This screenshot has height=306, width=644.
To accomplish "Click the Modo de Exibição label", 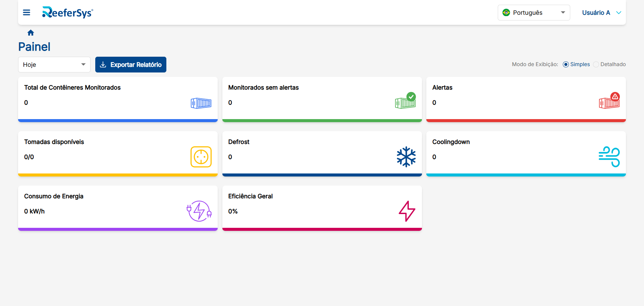I will 535,64.
